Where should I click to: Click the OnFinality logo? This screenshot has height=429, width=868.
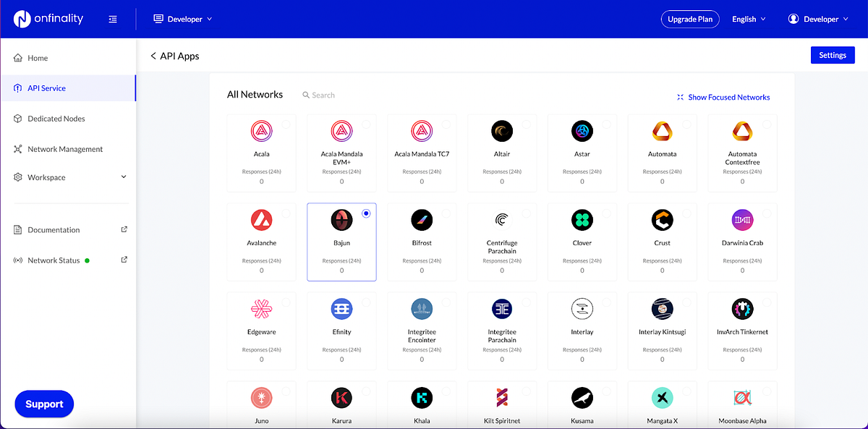point(48,19)
